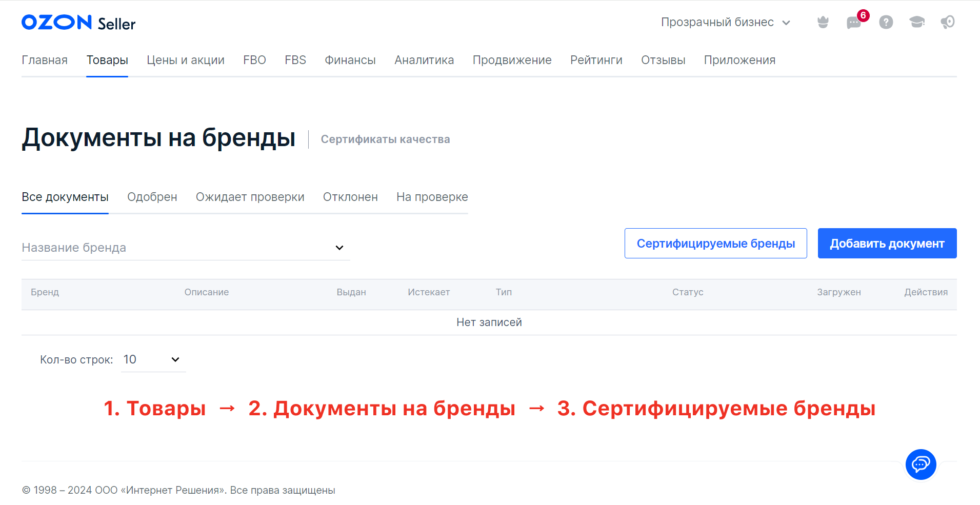Open the Рейтинги section
The width and height of the screenshot is (980, 505).
596,60
